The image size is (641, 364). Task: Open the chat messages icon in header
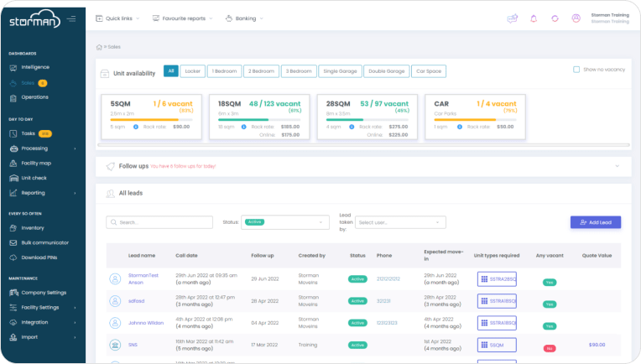click(x=513, y=18)
